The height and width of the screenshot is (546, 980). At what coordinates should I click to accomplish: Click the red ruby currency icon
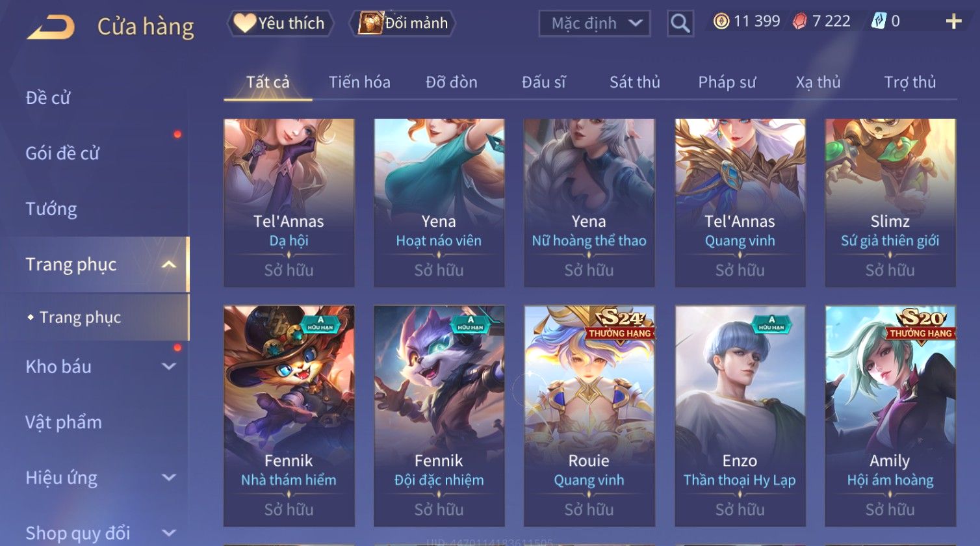[799, 21]
